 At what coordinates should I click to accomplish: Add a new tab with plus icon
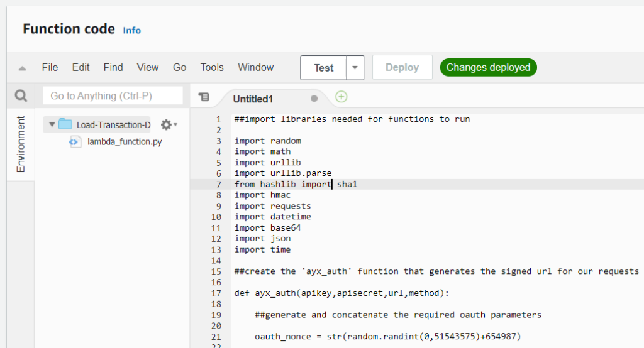coord(341,97)
